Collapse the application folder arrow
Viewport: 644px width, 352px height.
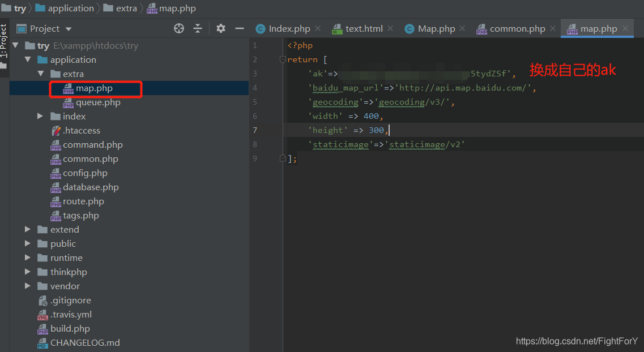[x=28, y=59]
